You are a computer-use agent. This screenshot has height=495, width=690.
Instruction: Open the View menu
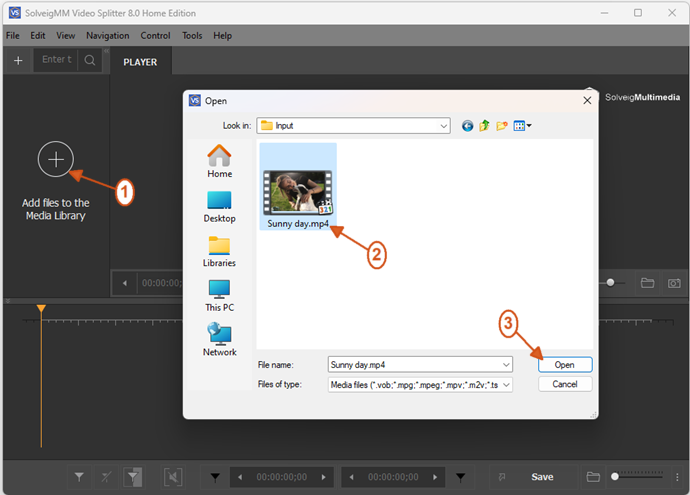coord(66,36)
